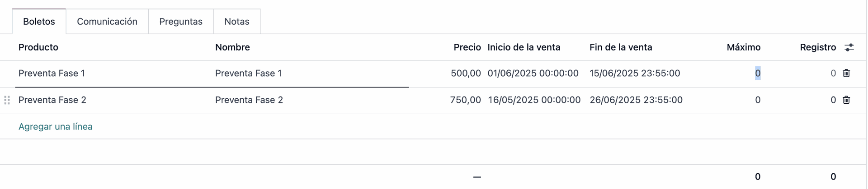868x189 pixels.
Task: Edit the Preventa Fase 1 name field
Action: point(311,74)
